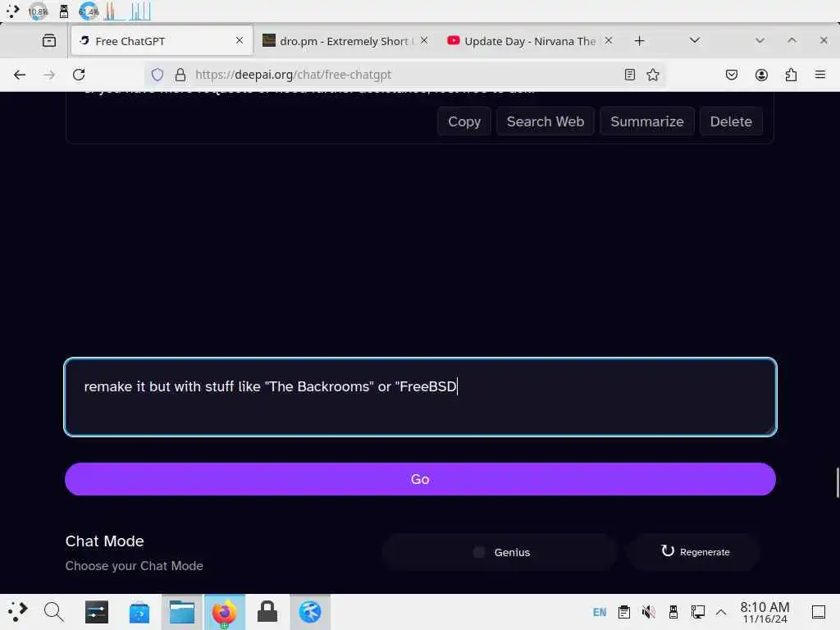Open the extensions puzzle icon
Viewport: 840px width, 630px height.
pyautogui.click(x=791, y=75)
